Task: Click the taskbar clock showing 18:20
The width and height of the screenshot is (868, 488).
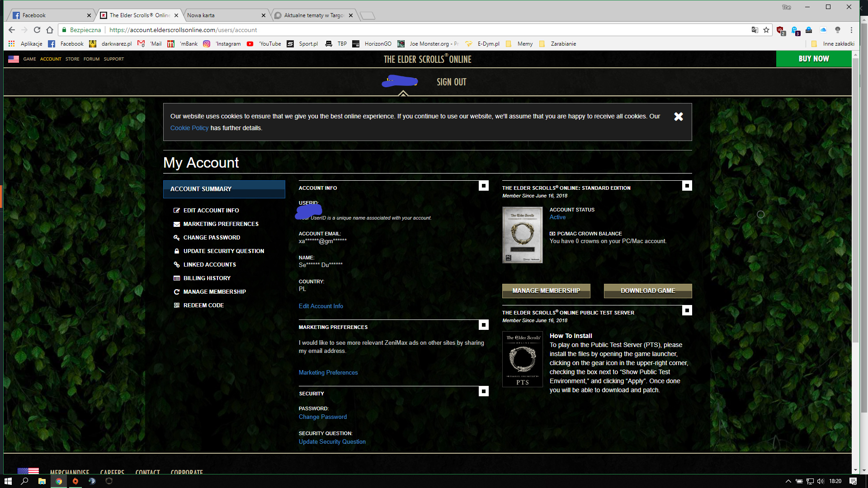Action: [x=835, y=481]
